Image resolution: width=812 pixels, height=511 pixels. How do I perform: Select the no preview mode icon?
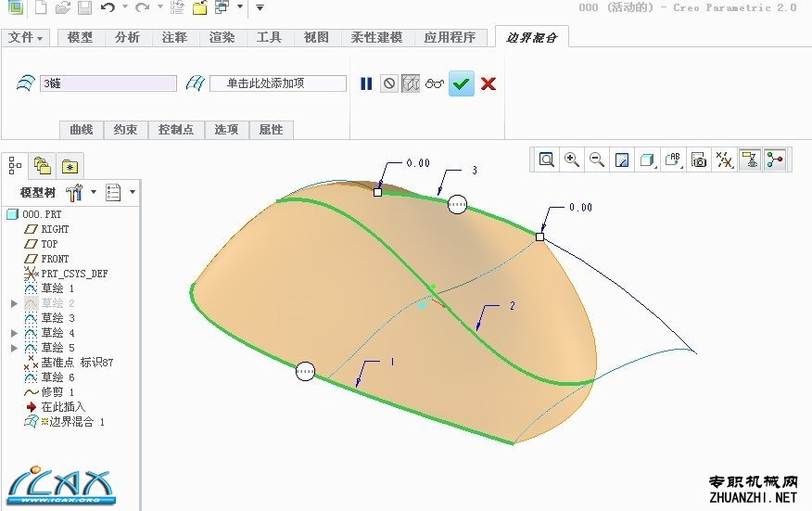tap(389, 83)
